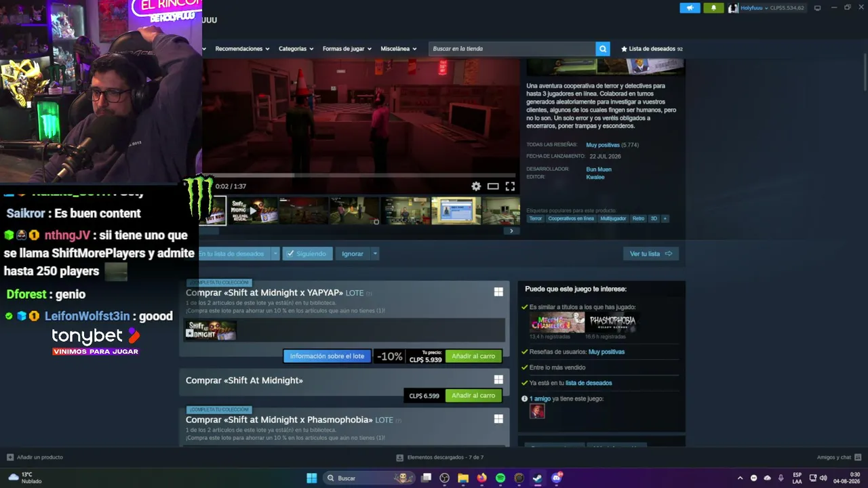
Task: Open the Steam announcements megaphone icon
Action: tap(690, 8)
